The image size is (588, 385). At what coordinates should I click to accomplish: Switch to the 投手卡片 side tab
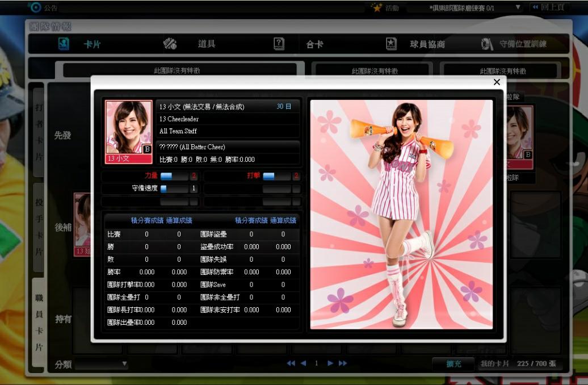pos(38,227)
